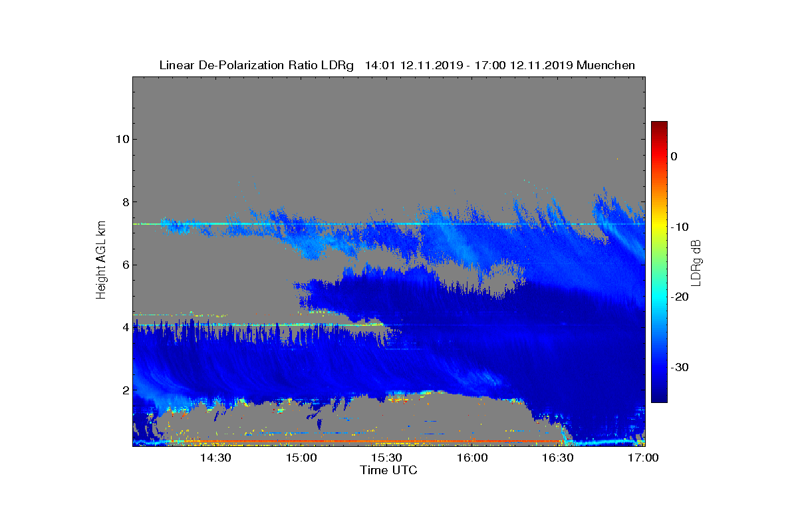This screenshot has width=798, height=532.
Task: Click the 15:00 time tick label
Action: pos(301,458)
